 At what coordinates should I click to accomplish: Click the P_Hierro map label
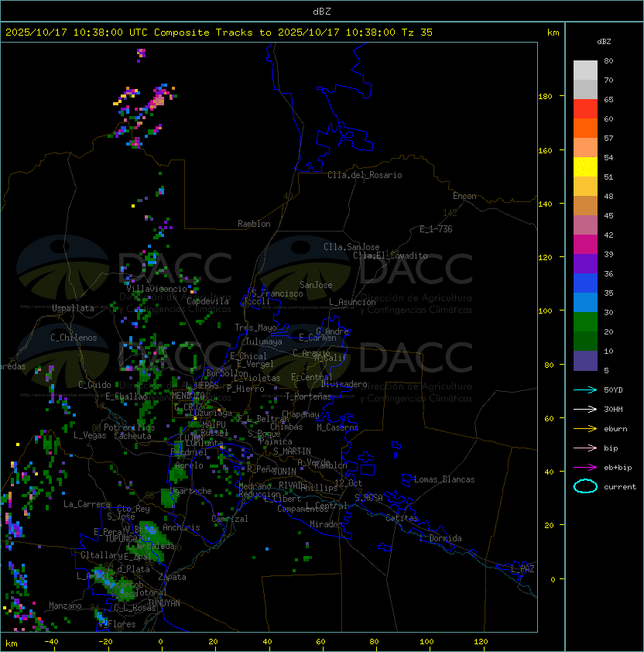245,389
